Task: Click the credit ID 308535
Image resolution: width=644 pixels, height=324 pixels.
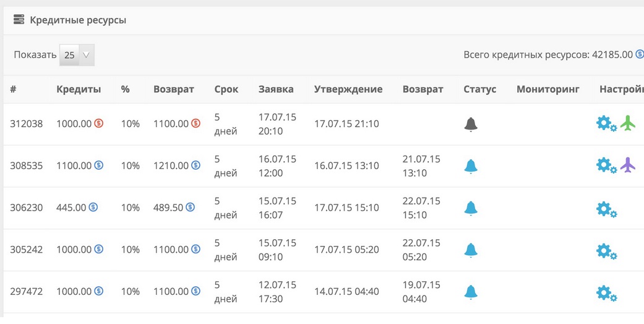Action: point(26,166)
